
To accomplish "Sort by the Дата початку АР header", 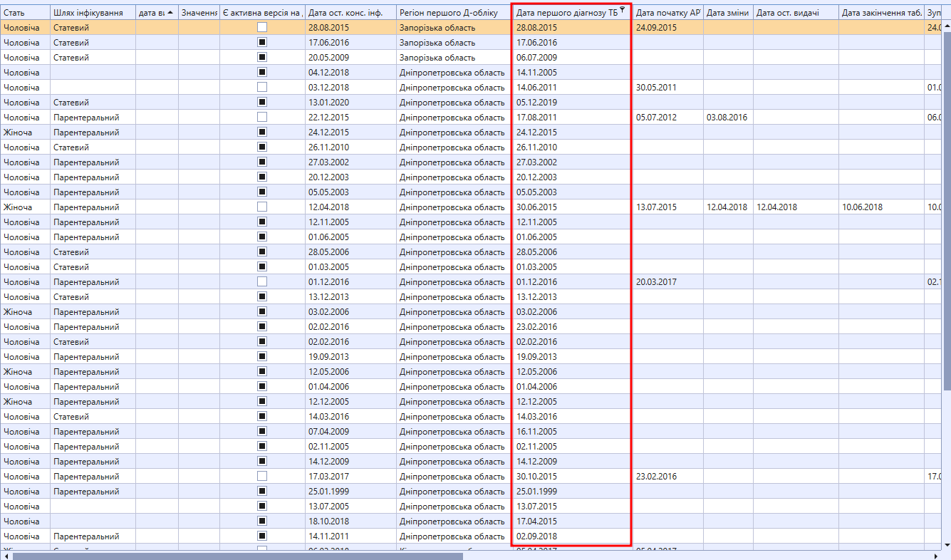I will pos(668,13).
